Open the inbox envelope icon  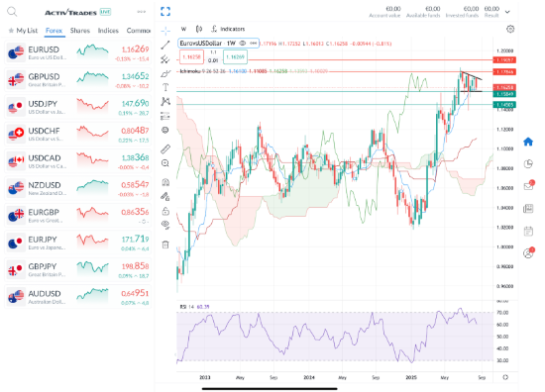(x=528, y=186)
